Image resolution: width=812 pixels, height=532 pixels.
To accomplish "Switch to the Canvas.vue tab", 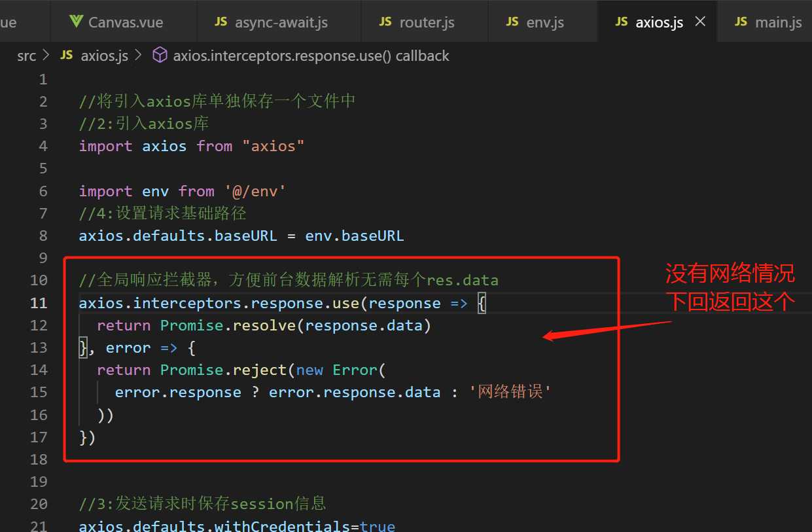I will [x=124, y=22].
